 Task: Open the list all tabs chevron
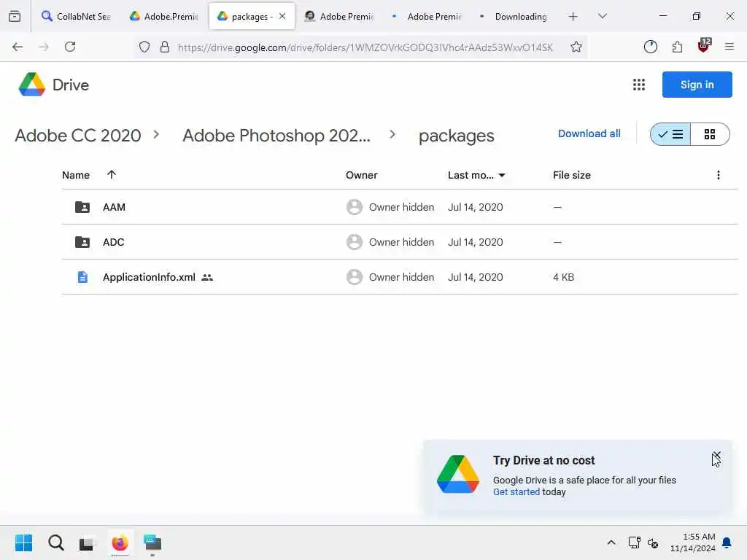(x=603, y=16)
